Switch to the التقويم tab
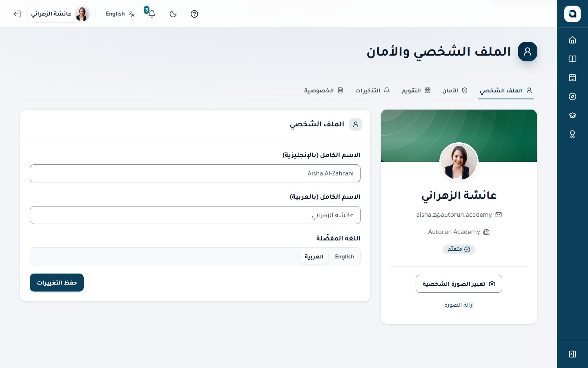The image size is (588, 368). tap(416, 90)
